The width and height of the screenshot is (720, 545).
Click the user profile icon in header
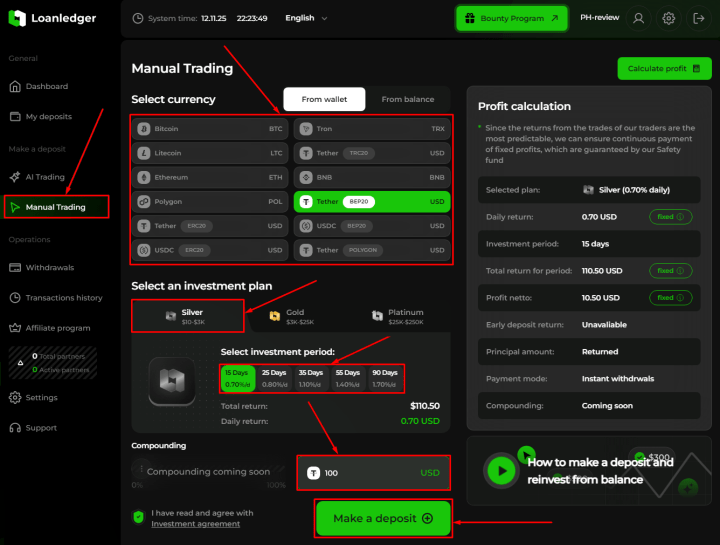[x=639, y=18]
